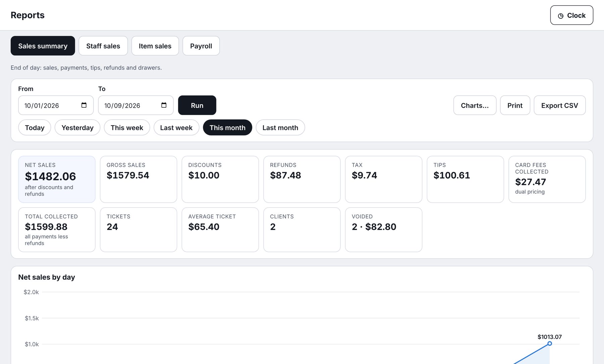The height and width of the screenshot is (364, 604).
Task: Click the Tips $100.61 card
Action: pyautogui.click(x=465, y=179)
